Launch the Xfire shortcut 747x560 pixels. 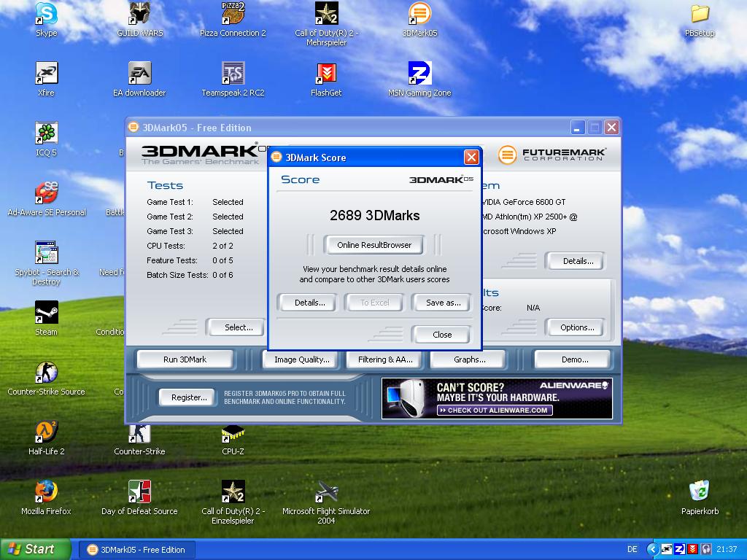pyautogui.click(x=46, y=74)
